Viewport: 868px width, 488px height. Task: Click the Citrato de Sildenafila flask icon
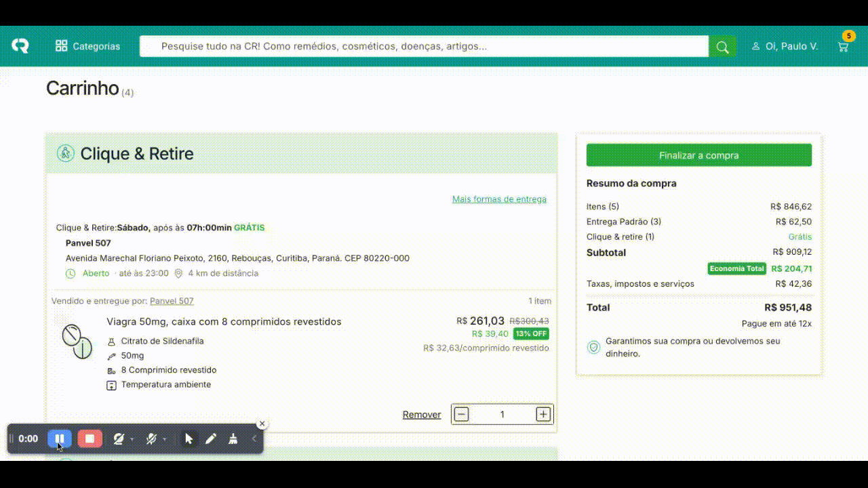112,342
